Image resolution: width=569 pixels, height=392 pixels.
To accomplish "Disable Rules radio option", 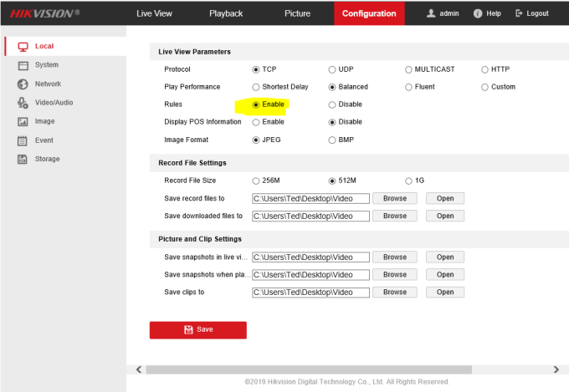I will pyautogui.click(x=332, y=105).
